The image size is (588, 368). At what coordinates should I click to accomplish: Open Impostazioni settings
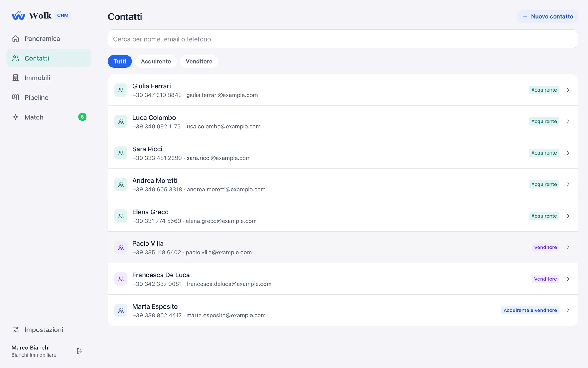(x=49, y=330)
